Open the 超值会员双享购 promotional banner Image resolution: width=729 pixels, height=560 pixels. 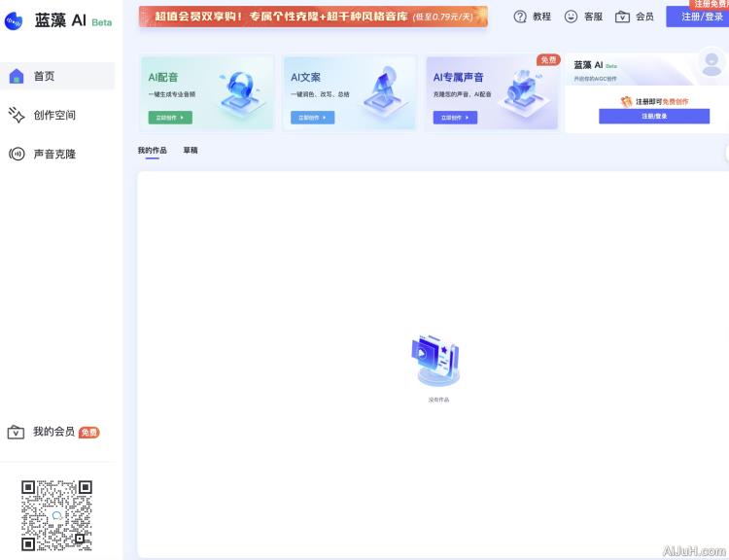pos(313,17)
